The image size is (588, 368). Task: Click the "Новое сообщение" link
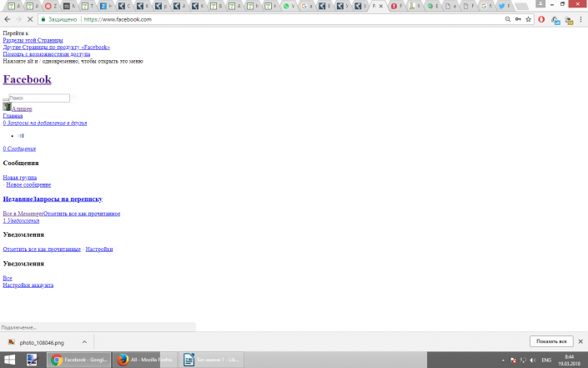pos(28,184)
